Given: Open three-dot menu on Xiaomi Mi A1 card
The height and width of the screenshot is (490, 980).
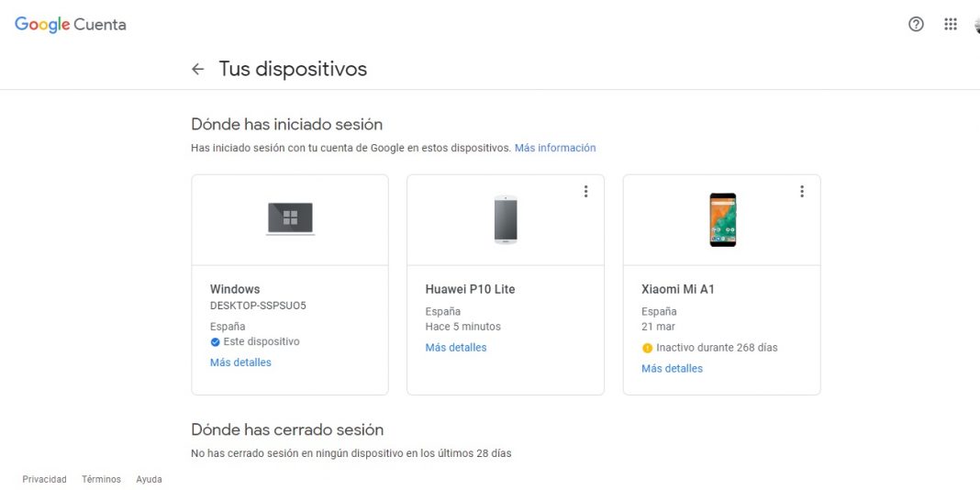Looking at the screenshot, I should pyautogui.click(x=801, y=191).
